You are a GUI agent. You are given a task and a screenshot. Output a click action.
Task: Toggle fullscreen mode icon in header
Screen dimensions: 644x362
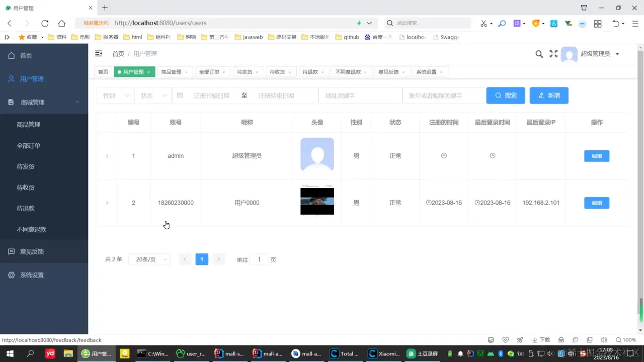click(553, 54)
